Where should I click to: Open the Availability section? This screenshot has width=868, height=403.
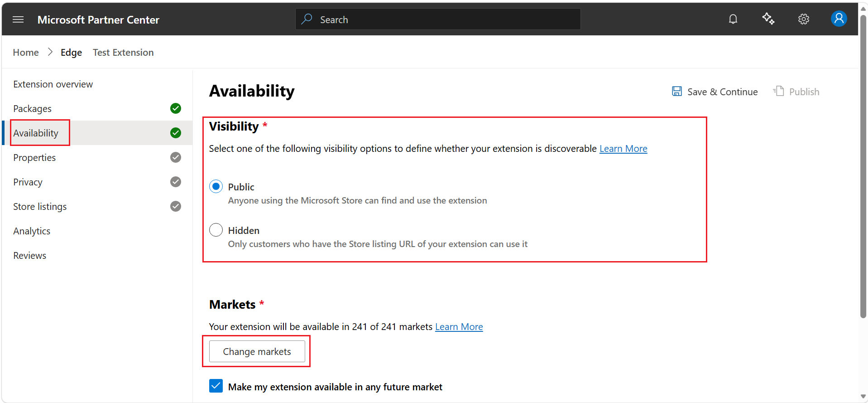click(36, 133)
